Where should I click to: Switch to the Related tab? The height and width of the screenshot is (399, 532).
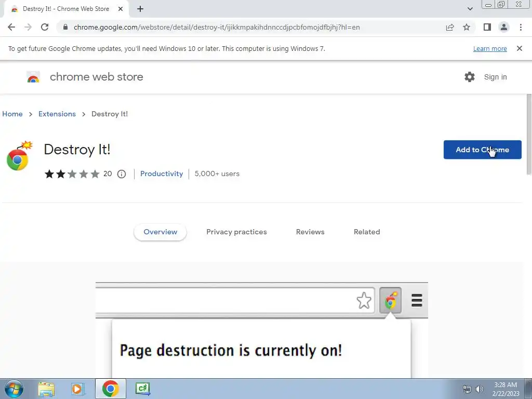367,232
